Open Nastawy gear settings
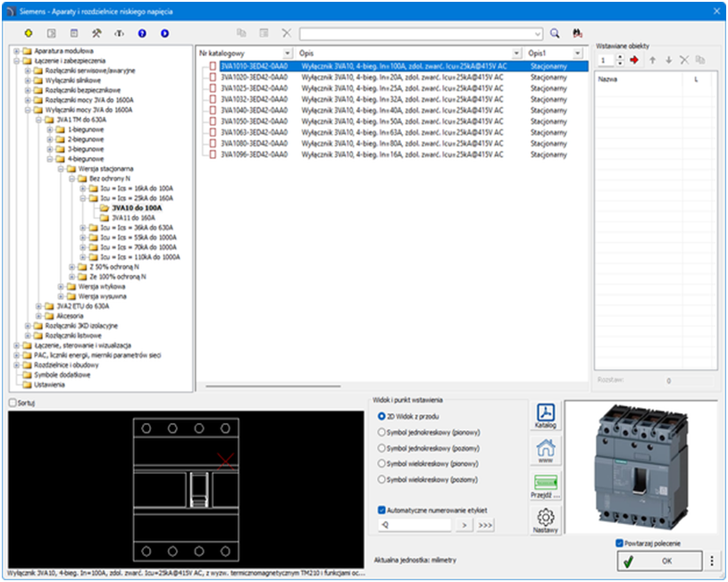 click(547, 520)
